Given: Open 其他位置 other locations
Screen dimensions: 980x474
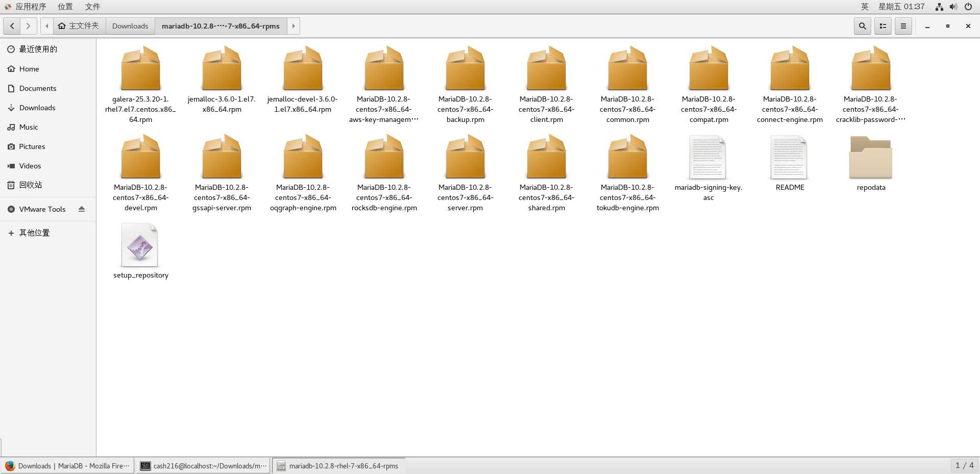Looking at the screenshot, I should click(48, 233).
